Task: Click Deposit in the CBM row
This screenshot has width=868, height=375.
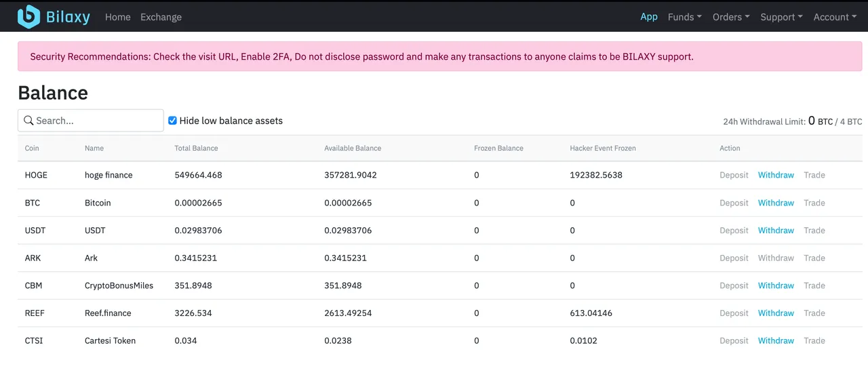Action: [x=734, y=285]
